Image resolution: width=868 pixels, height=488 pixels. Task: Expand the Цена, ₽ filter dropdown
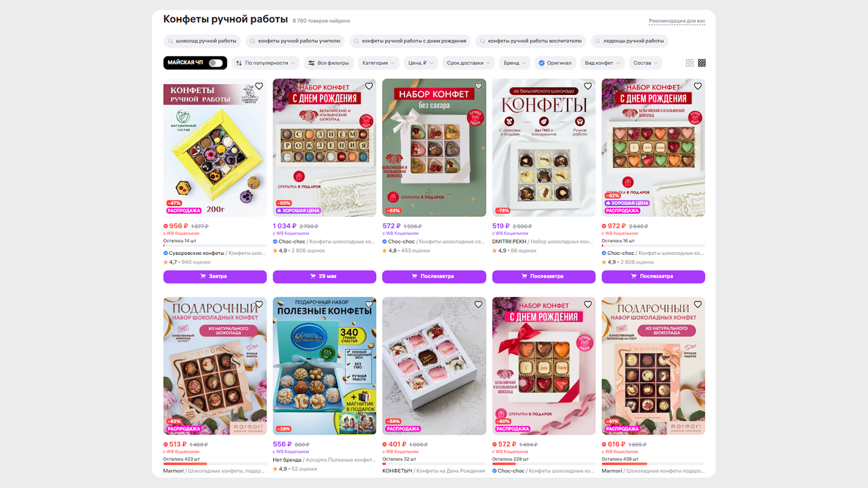(421, 63)
